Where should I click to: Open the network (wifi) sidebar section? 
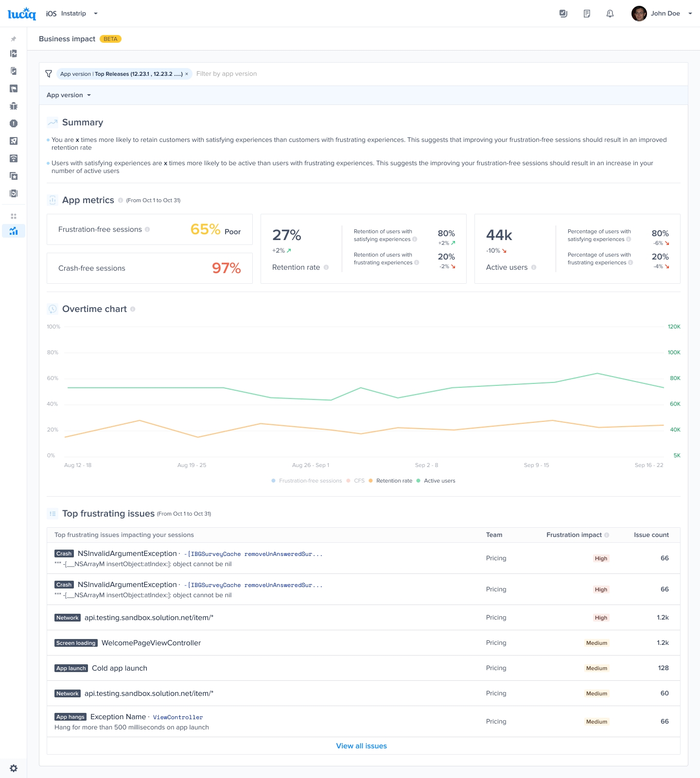coord(14,158)
